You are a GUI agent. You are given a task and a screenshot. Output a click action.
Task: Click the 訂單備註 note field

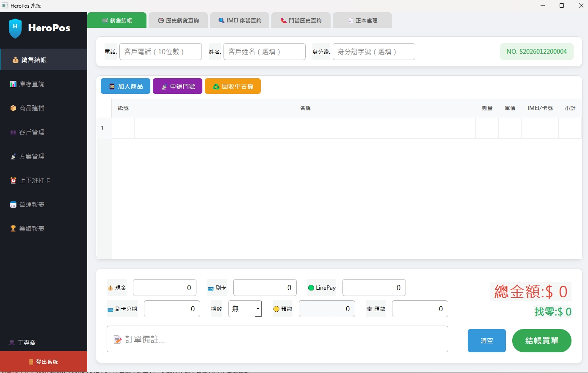coord(277,339)
